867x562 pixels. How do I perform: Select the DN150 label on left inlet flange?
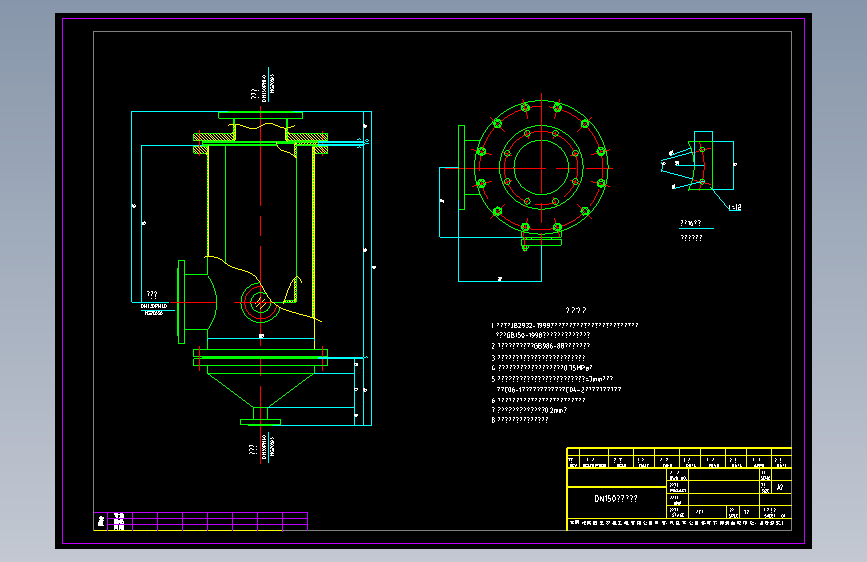click(x=154, y=306)
